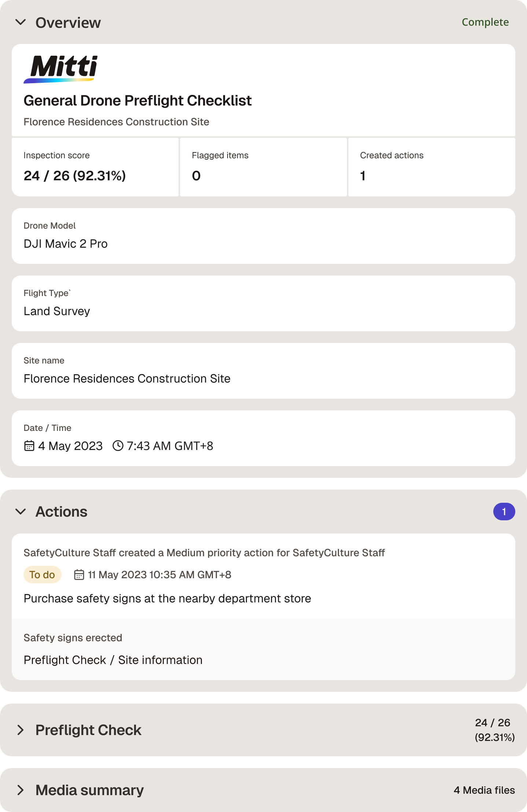The width and height of the screenshot is (527, 812).
Task: Open the Preflight Check / Site information link
Action: (x=113, y=660)
